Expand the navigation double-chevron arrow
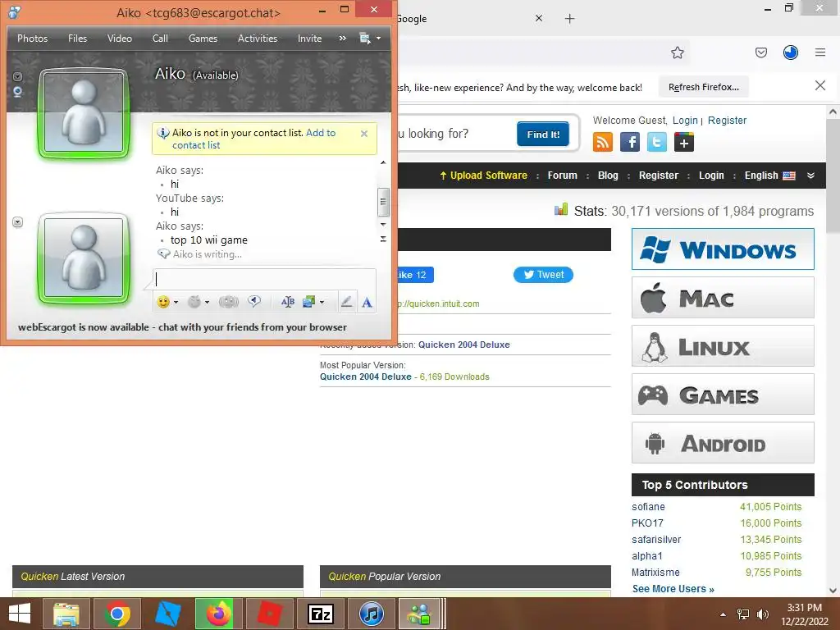Screen dimensions: 840x630 811,176
